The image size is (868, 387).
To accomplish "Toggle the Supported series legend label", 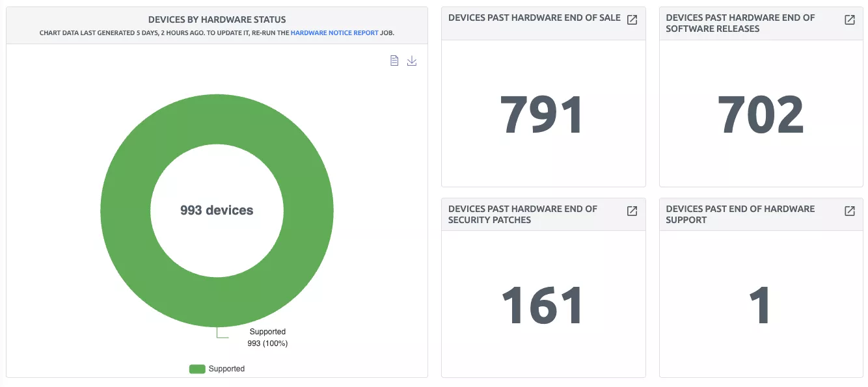I will pyautogui.click(x=226, y=369).
